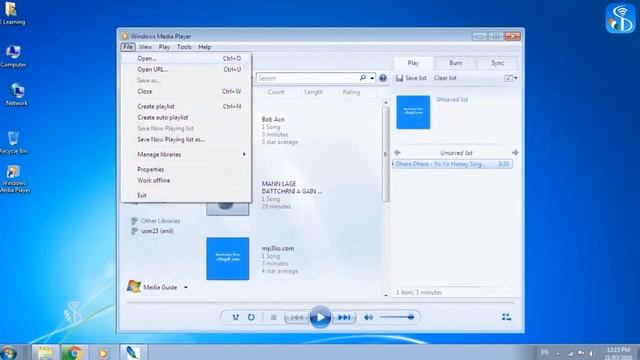Click the Windows Start button
640x360 pixels.
coord(8,352)
